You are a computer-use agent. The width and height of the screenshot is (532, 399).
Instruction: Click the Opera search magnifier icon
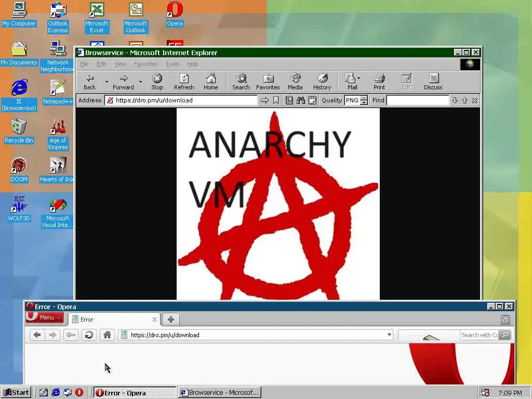click(x=504, y=335)
